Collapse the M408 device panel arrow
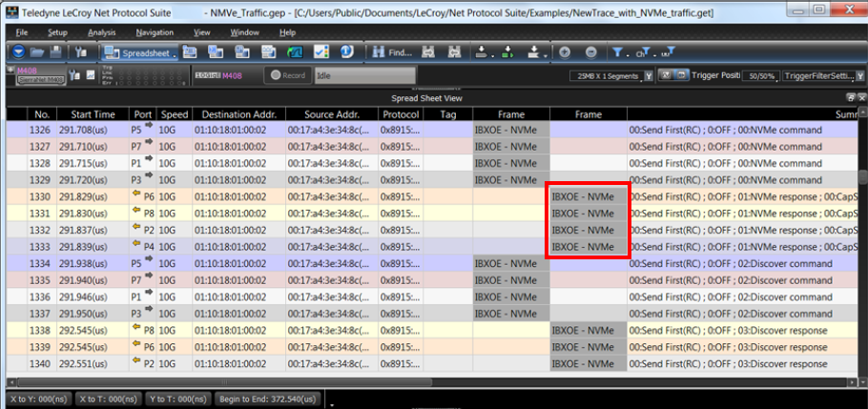 [11, 70]
